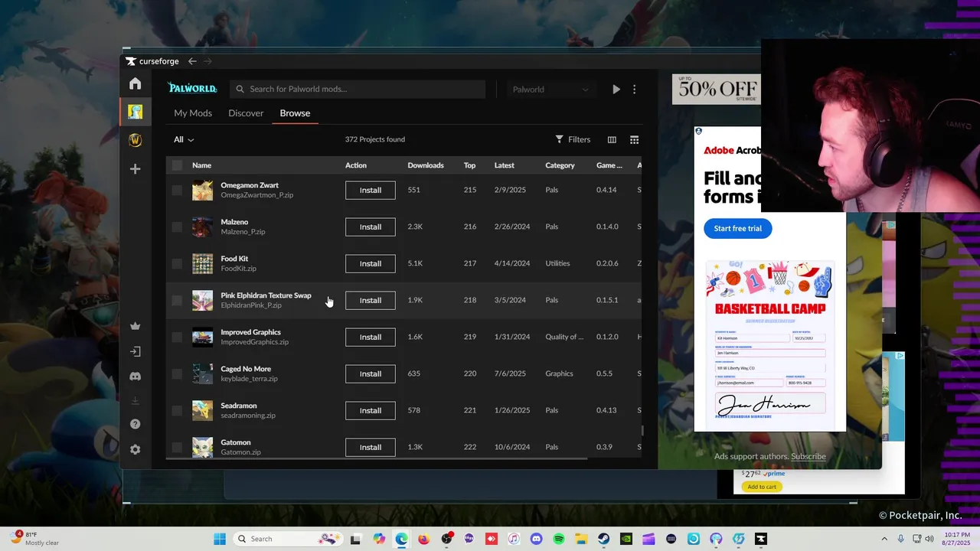Open Discord from the Windows taskbar
This screenshot has height=551, width=980.
536,539
